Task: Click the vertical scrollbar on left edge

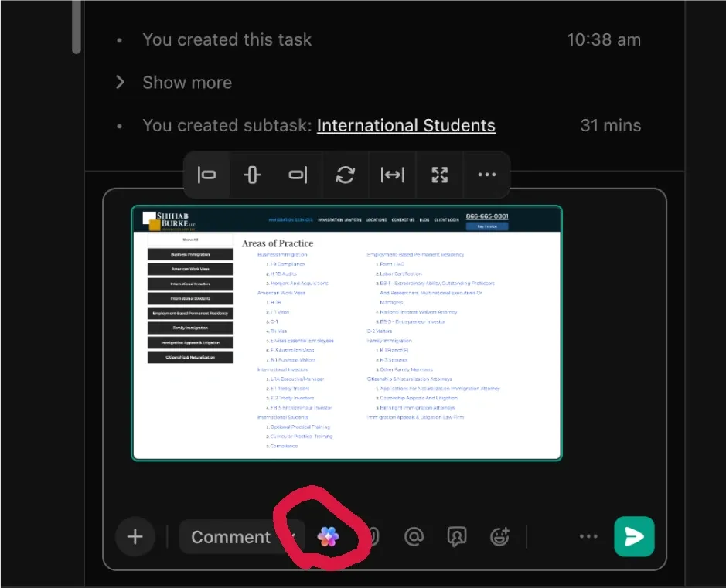Action: [76, 27]
